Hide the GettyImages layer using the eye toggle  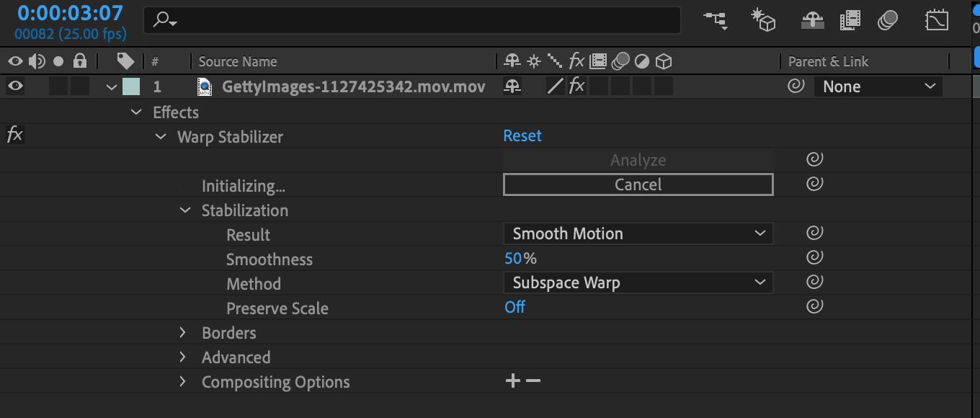coord(15,86)
